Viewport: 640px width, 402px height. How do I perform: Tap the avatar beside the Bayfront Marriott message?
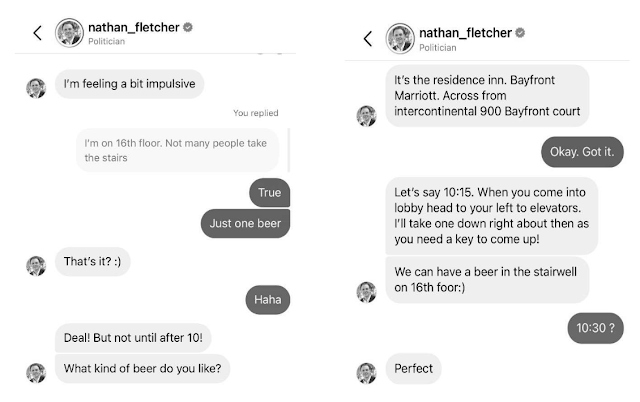click(x=367, y=115)
